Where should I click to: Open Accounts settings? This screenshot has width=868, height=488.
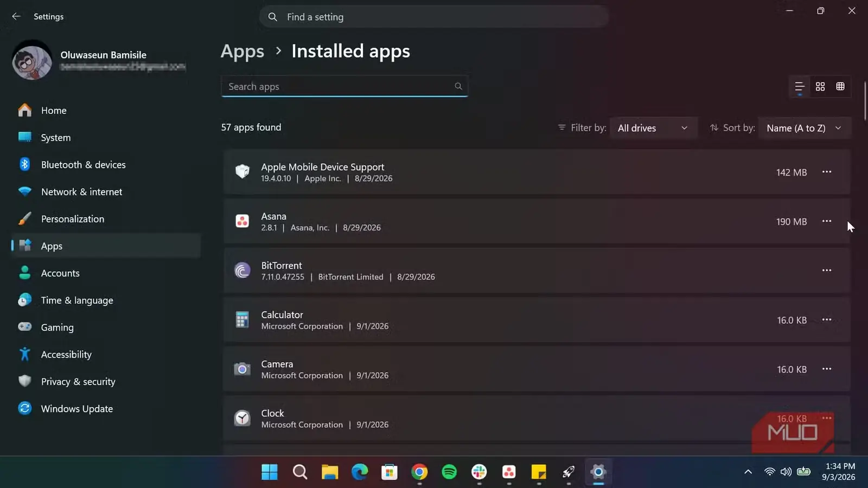[x=106, y=273]
